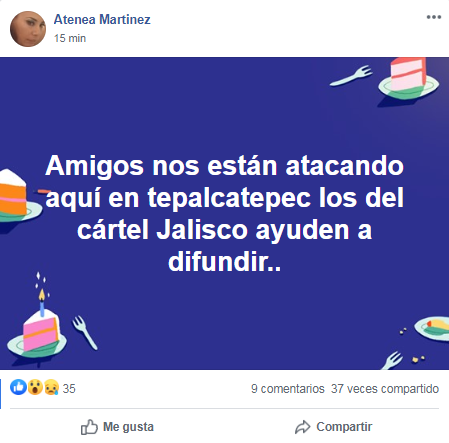Open the 37 veces compartido link

pyautogui.click(x=385, y=389)
